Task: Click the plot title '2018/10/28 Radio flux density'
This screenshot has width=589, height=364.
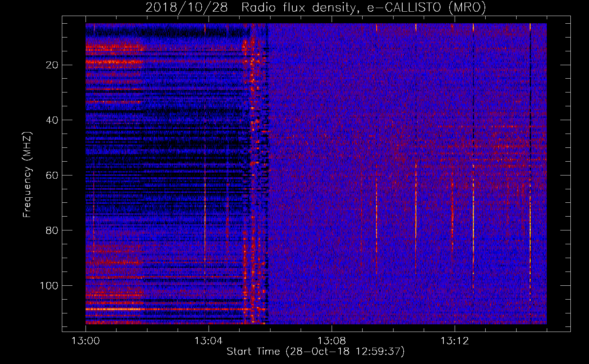Action: [x=316, y=8]
